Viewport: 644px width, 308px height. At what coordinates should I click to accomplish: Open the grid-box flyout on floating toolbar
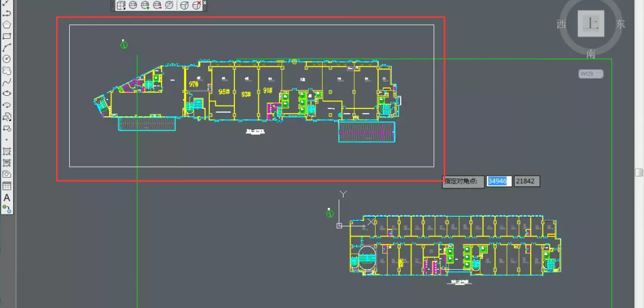tap(121, 5)
